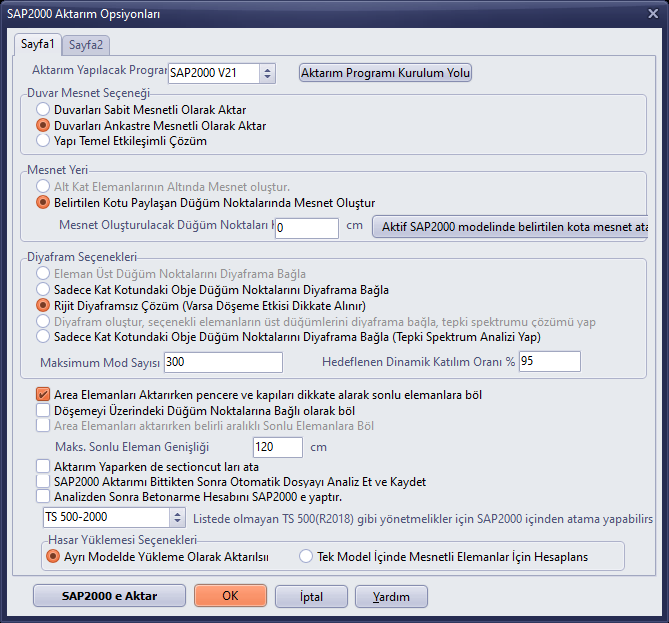
Task: Open the SAP2000 V21 program dropdown
Action: (267, 73)
